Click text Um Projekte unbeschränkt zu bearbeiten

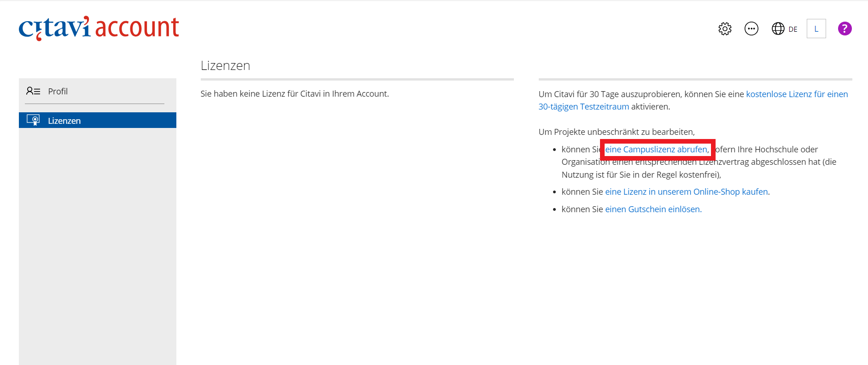click(617, 132)
